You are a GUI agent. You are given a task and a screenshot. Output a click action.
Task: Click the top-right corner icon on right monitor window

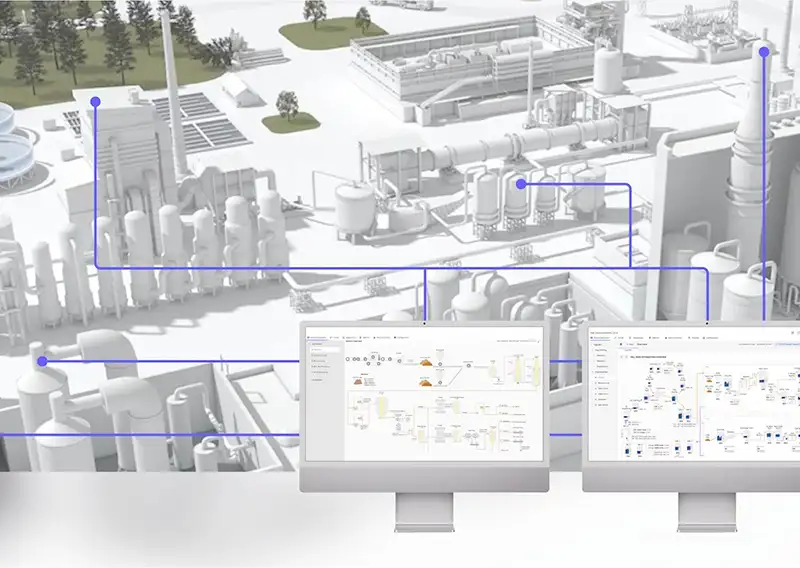(793, 331)
